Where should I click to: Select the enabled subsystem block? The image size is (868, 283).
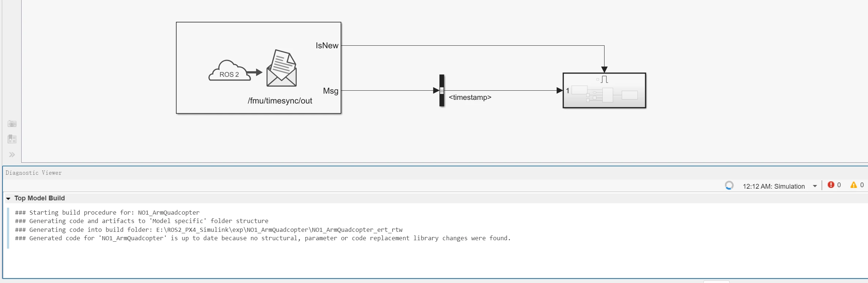604,90
